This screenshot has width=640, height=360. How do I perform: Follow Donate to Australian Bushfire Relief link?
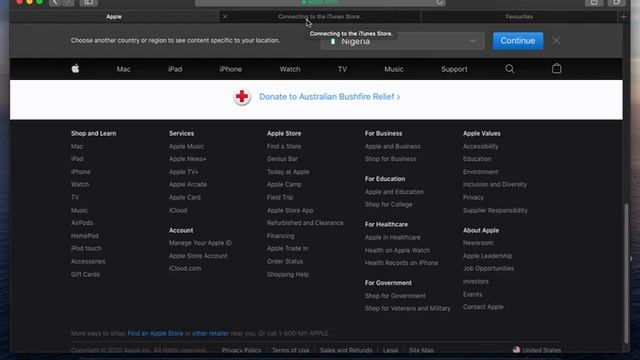[329, 97]
